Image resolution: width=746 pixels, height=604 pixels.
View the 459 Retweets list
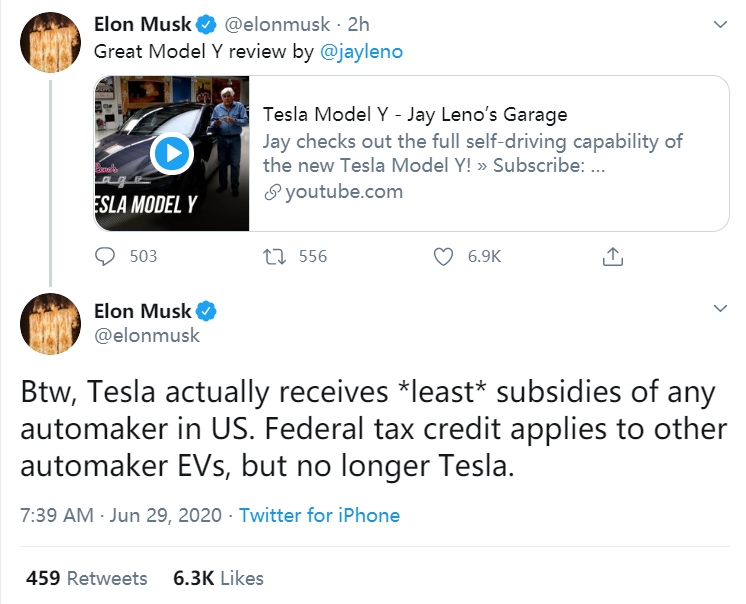(x=87, y=578)
